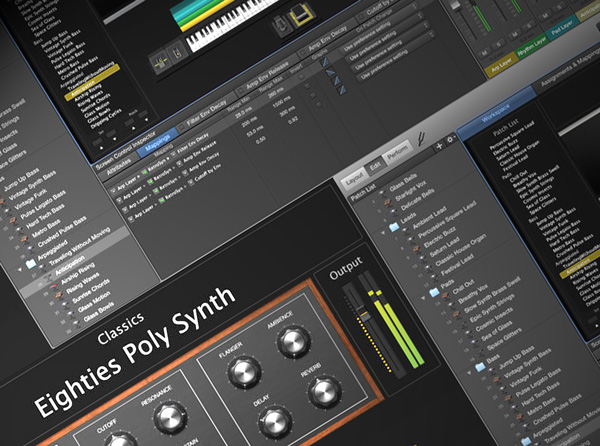The width and height of the screenshot is (600, 446).
Task: Open the Assignments & Mappings tab
Action: pyautogui.click(x=569, y=70)
